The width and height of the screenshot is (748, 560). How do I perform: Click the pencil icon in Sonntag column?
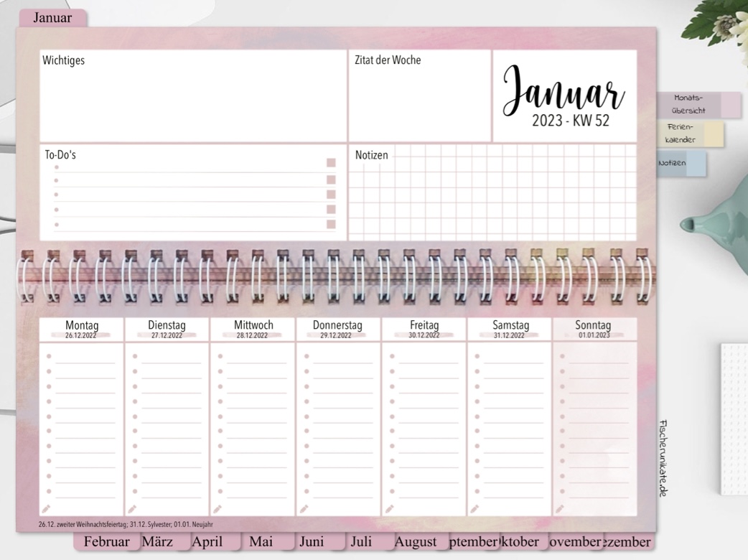560,508
